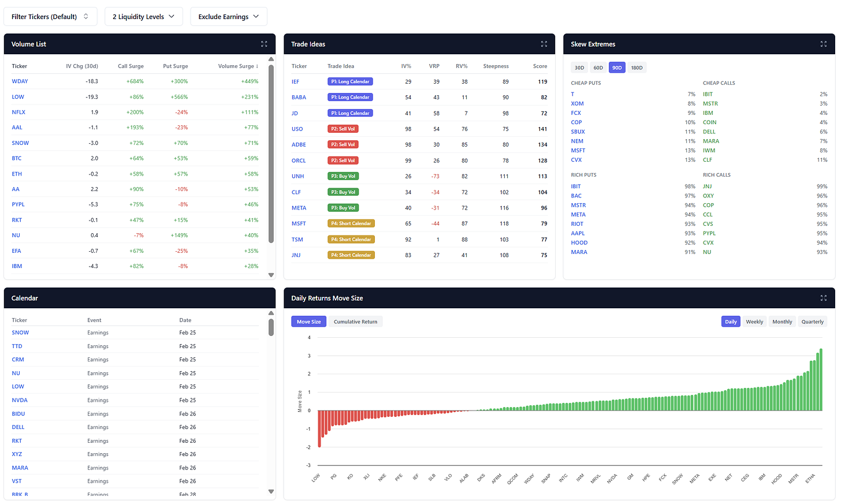Click the Volume List scroll down arrow
This screenshot has width=841, height=504.
pyautogui.click(x=271, y=275)
